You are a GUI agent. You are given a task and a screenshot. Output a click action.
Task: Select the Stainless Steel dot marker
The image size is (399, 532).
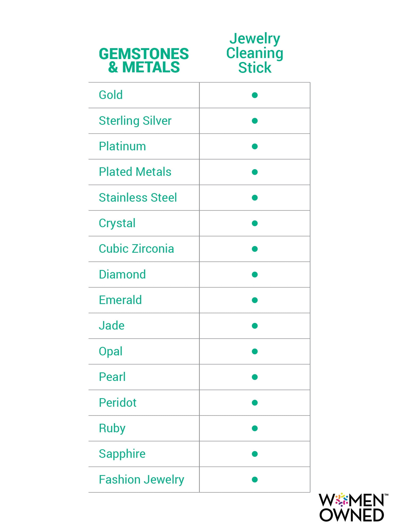click(255, 198)
